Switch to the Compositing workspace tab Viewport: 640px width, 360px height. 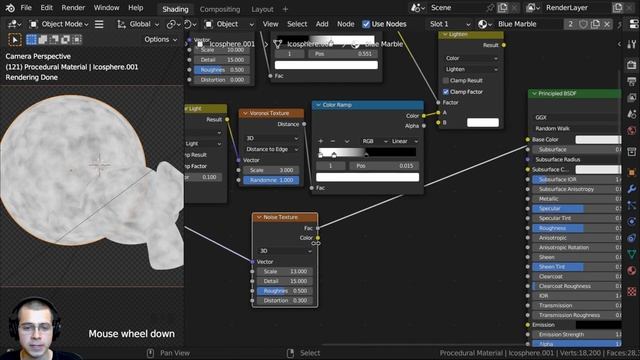220,9
